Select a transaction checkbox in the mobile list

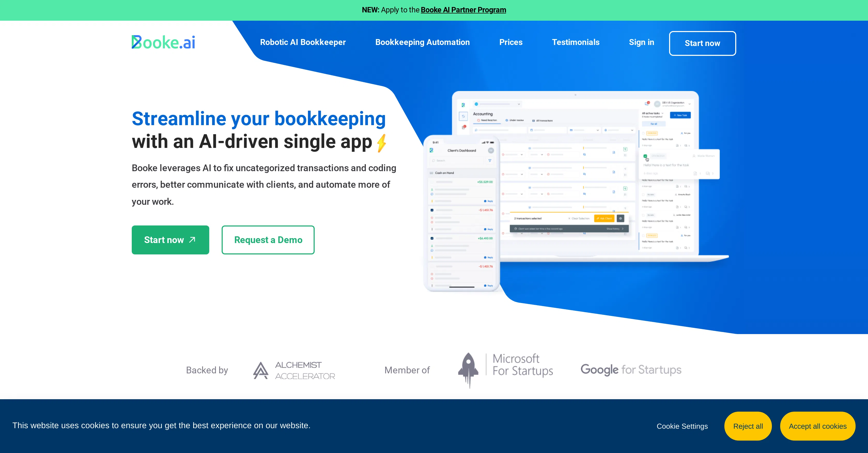tap(432, 210)
